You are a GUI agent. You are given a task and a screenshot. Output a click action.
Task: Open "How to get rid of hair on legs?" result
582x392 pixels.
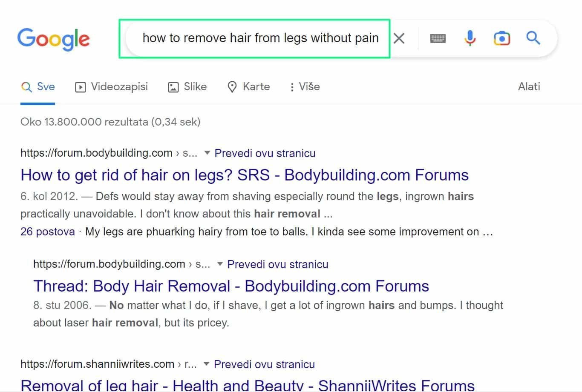tap(245, 175)
